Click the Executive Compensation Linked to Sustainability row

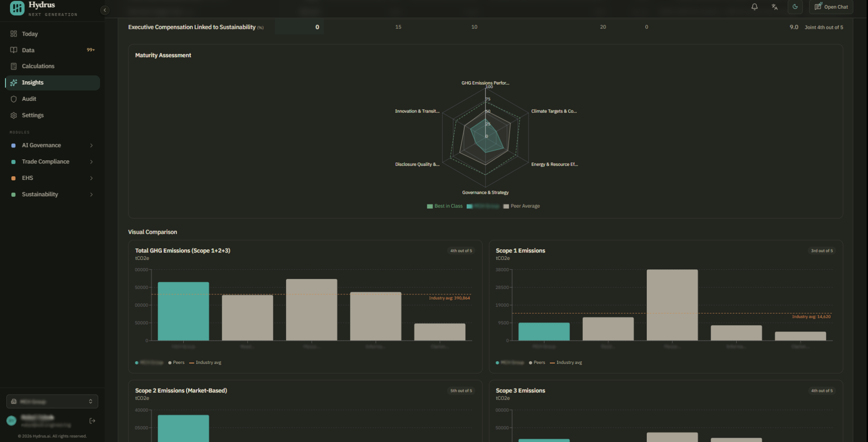[485, 27]
